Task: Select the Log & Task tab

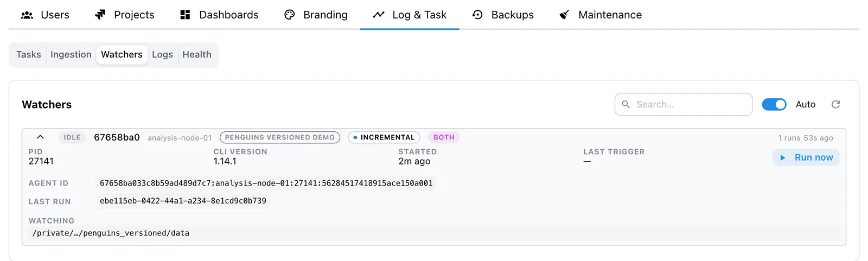Action: (410, 15)
